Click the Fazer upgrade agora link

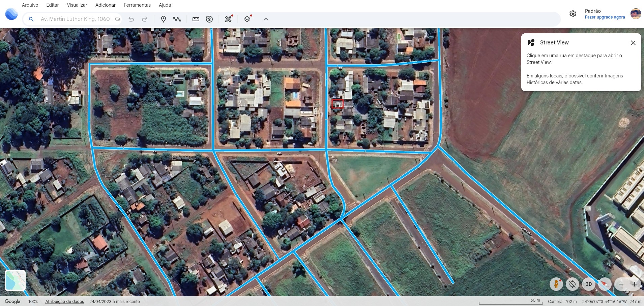[x=605, y=17]
